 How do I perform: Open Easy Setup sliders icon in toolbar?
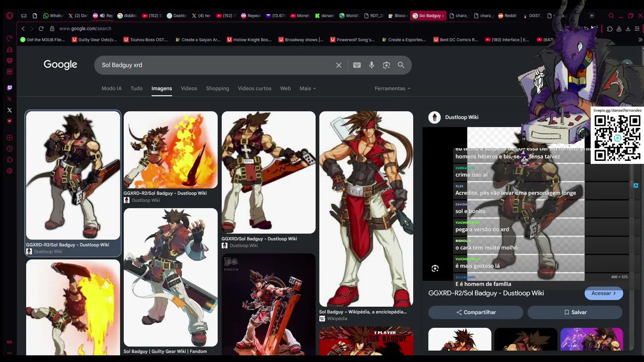637,29
